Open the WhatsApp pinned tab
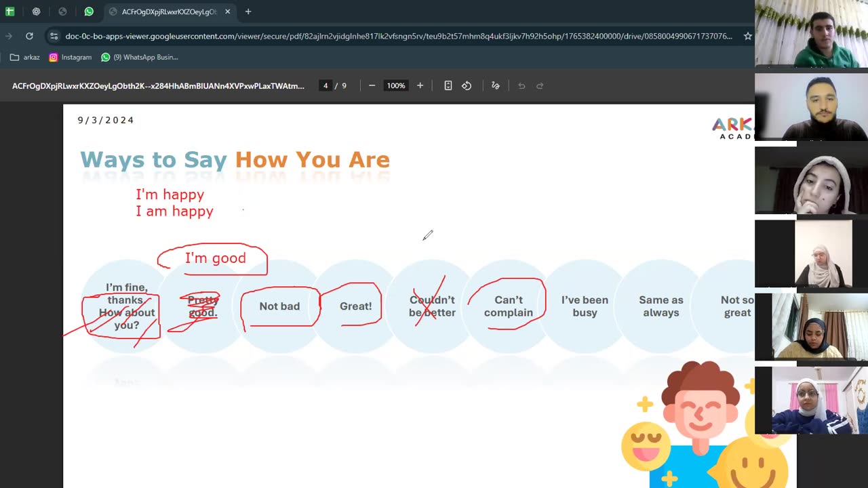This screenshot has width=868, height=488. 89,12
